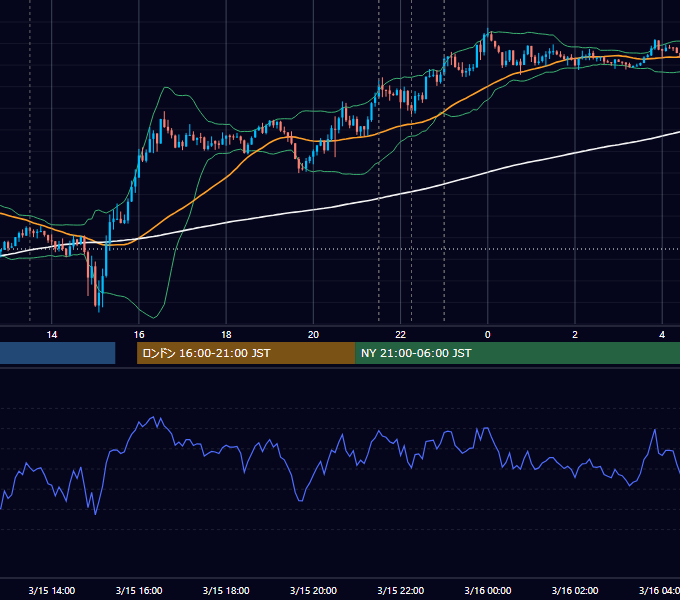Click the blue session bar before London
Image resolution: width=680 pixels, height=600 pixels.
click(58, 353)
